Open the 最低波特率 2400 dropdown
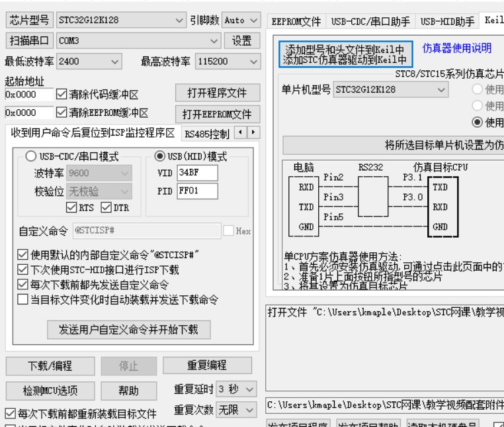 click(89, 61)
